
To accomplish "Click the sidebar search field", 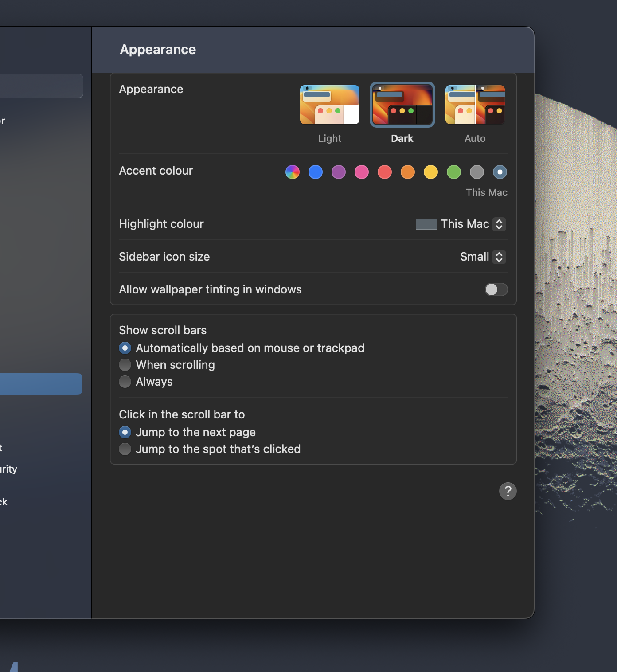I will (41, 86).
